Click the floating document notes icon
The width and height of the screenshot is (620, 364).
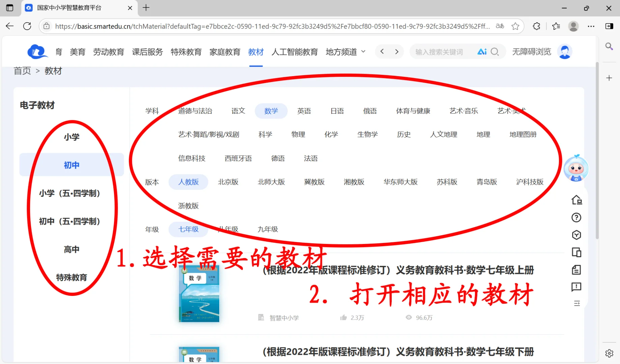[576, 270]
